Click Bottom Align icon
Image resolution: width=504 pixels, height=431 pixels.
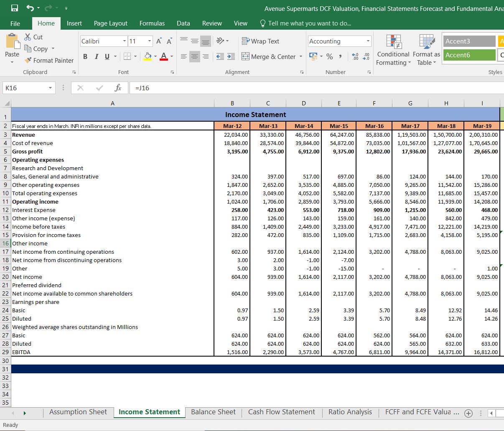(x=205, y=41)
